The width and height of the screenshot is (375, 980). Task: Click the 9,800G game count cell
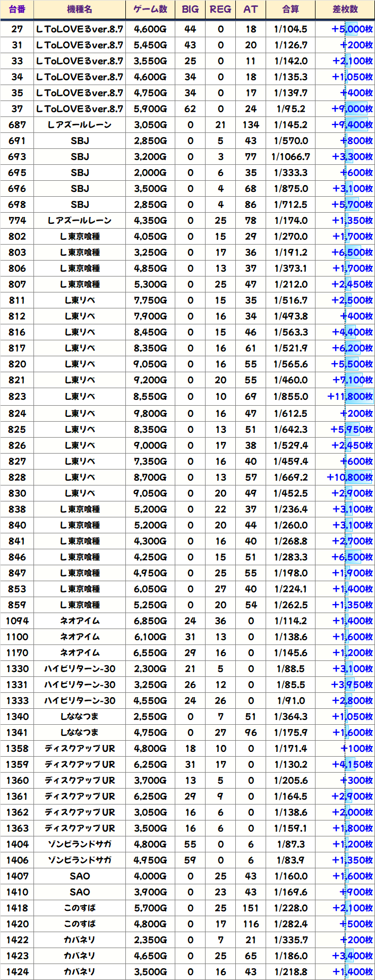click(150, 413)
